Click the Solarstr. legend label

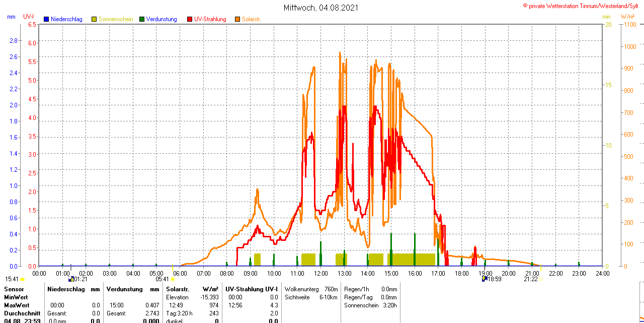point(252,19)
